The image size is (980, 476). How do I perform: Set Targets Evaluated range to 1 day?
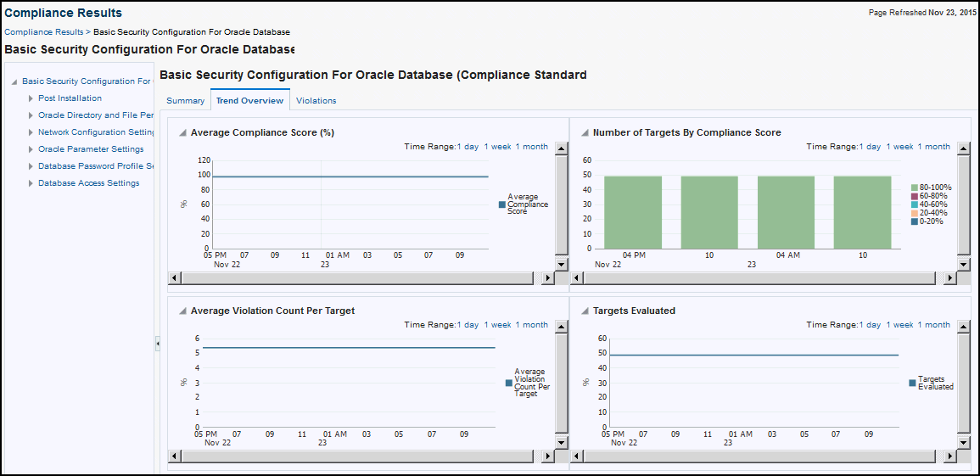(x=871, y=325)
